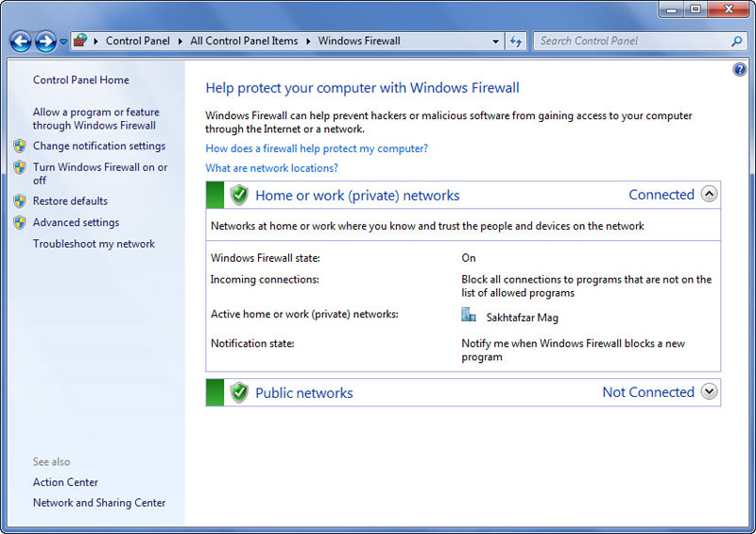The image size is (756, 534).
Task: Open the blue Help question mark
Action: coord(739,70)
